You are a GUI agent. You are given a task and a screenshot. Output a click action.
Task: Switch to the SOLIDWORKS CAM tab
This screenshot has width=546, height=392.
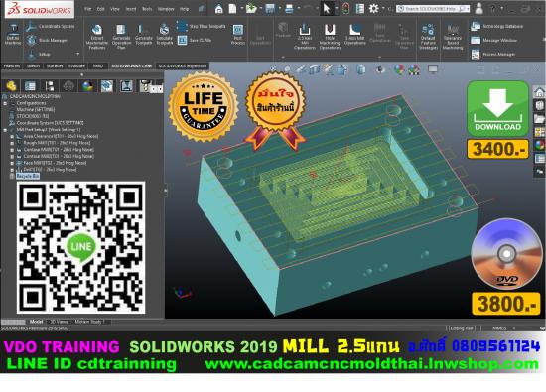pos(131,65)
